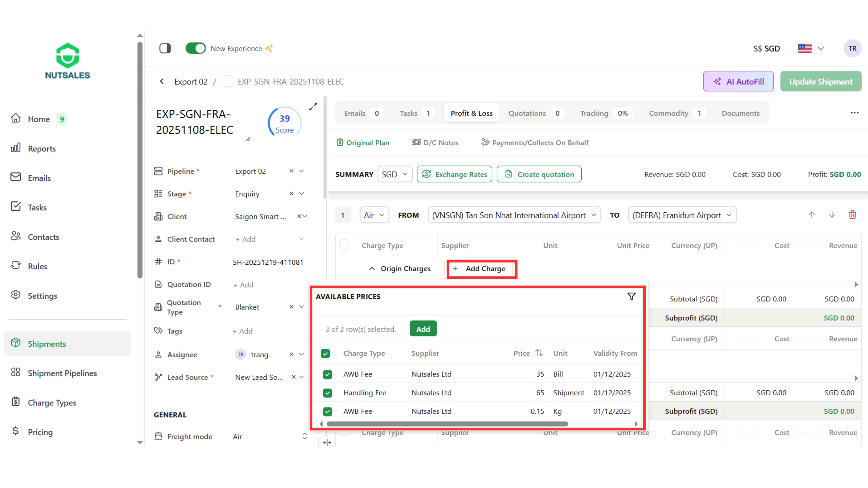Click the green Add button
This screenshot has width=868, height=488.
point(423,329)
